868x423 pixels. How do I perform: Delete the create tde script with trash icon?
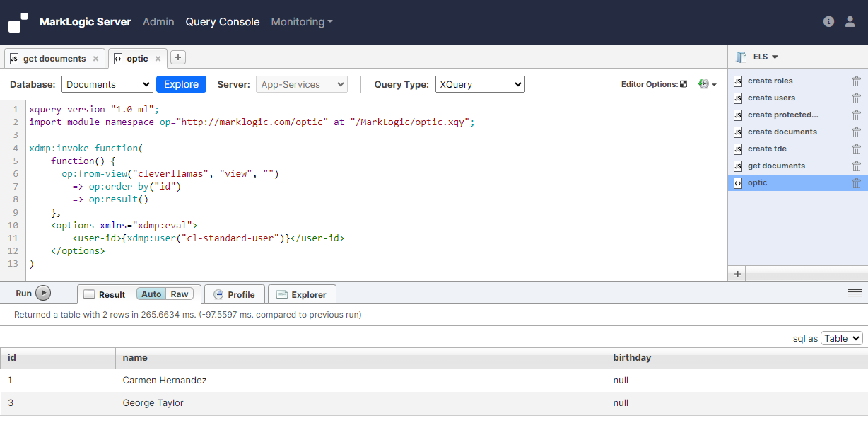[x=857, y=149]
